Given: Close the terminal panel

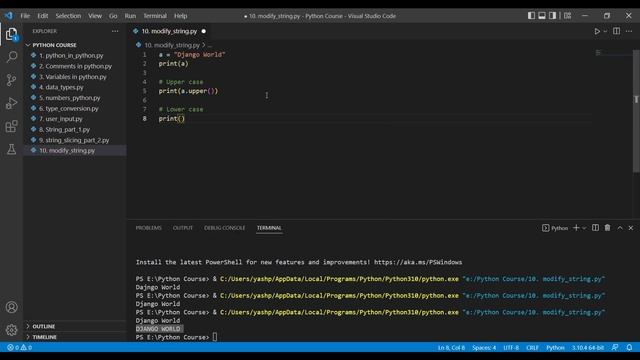Looking at the screenshot, I should (631, 228).
